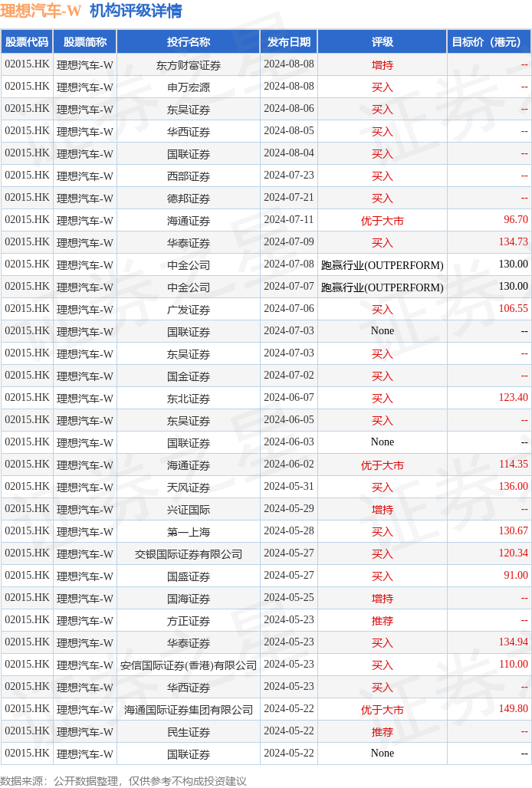This screenshot has width=532, height=788.
Task: Click the 兴证国际 cell
Action: [x=189, y=510]
